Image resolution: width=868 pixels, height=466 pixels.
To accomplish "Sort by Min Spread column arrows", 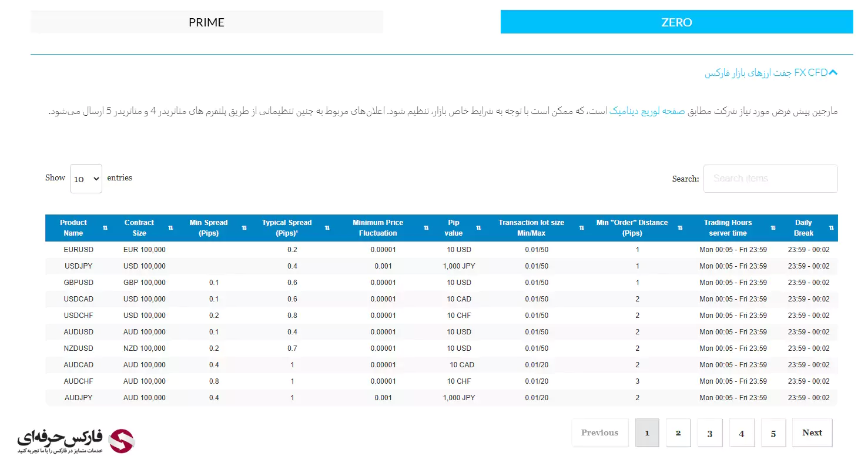I will point(244,228).
